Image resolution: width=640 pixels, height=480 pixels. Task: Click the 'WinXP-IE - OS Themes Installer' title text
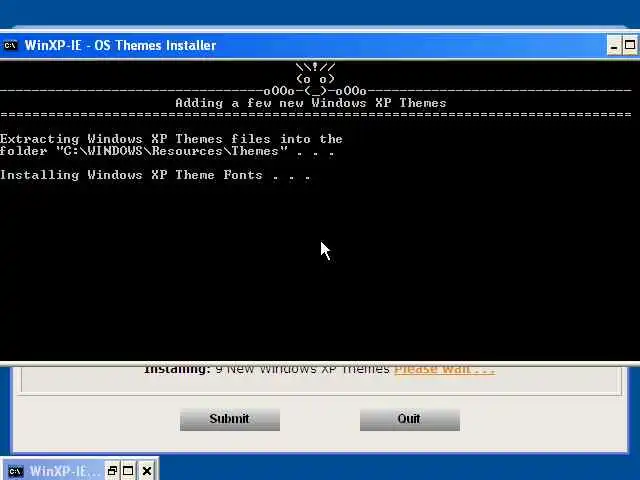[x=120, y=45]
